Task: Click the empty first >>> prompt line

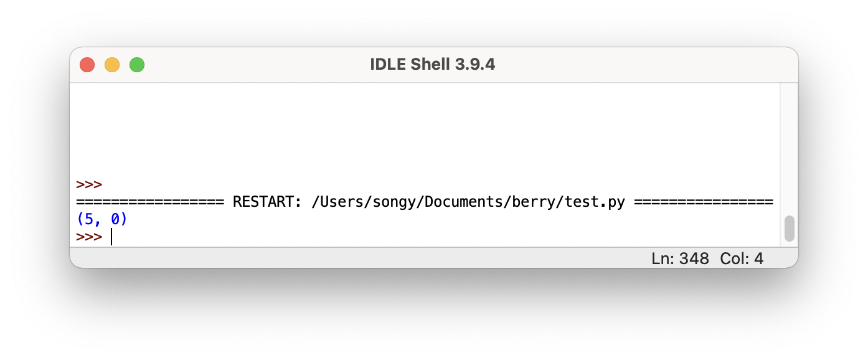Action: click(89, 185)
